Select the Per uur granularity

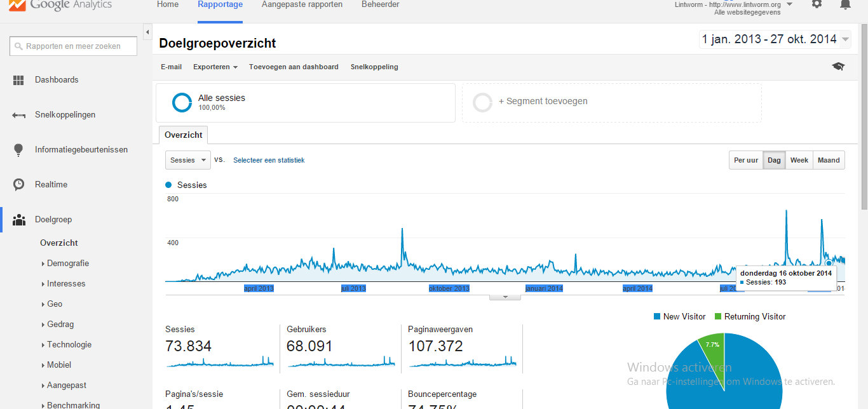(746, 160)
